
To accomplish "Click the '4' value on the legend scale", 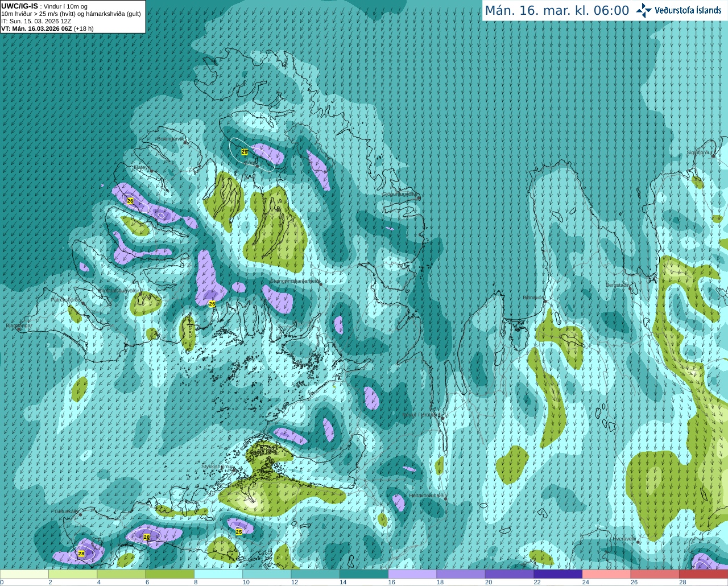I will pyautogui.click(x=98, y=582).
